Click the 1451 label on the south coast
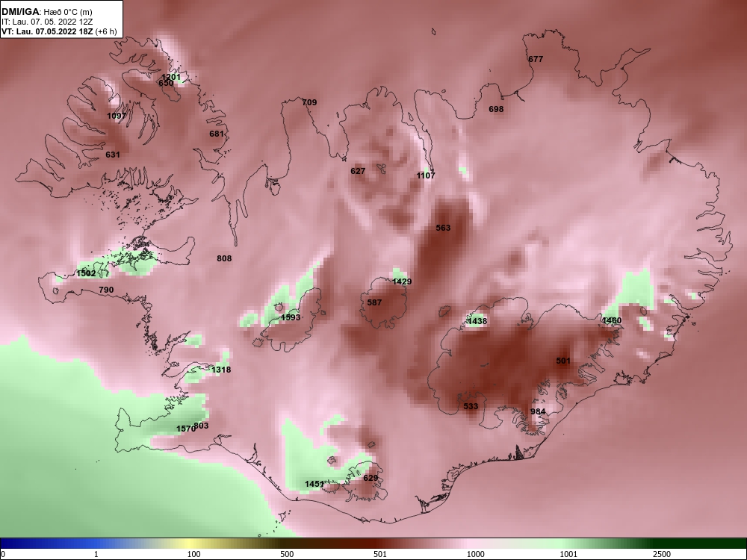 click(314, 484)
